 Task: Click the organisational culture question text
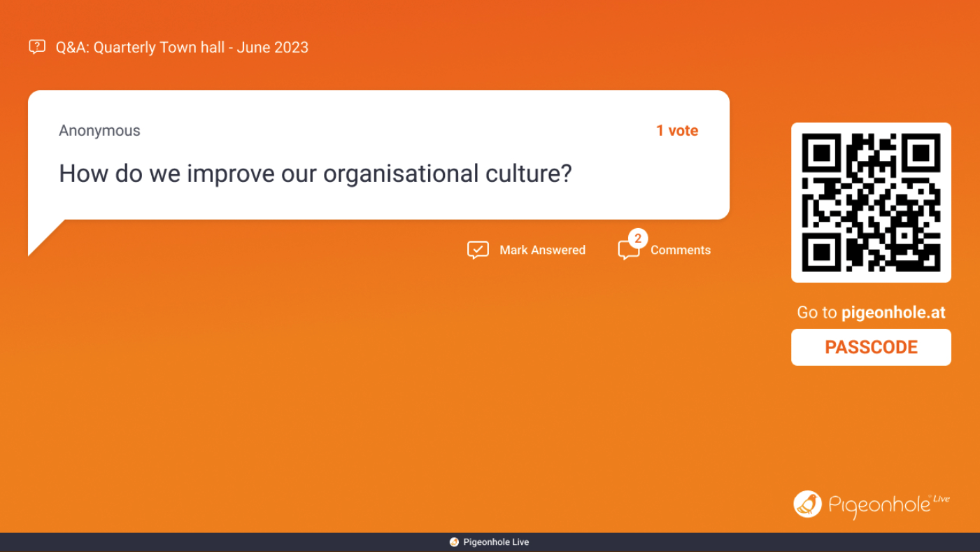click(315, 174)
